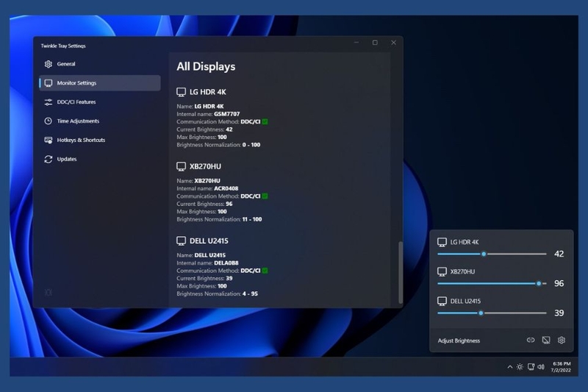Show hidden tray icons chevron
The height and width of the screenshot is (392, 588).
[509, 367]
